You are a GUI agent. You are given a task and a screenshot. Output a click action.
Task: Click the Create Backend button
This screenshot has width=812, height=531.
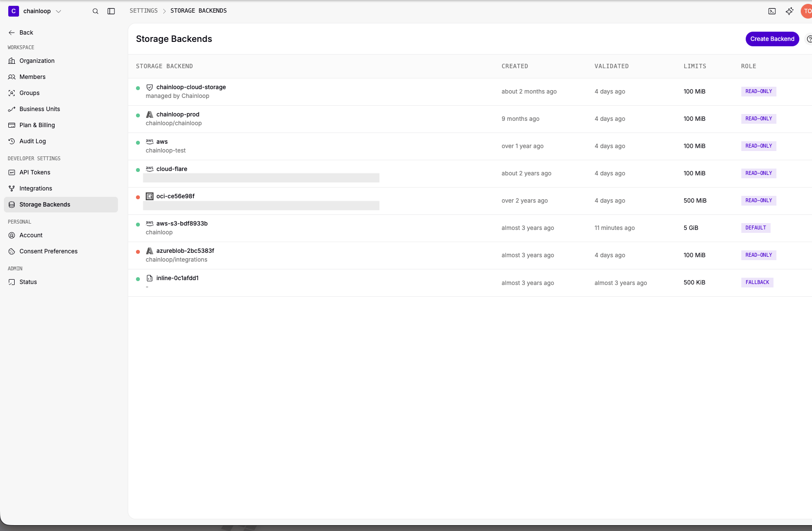[772, 39]
